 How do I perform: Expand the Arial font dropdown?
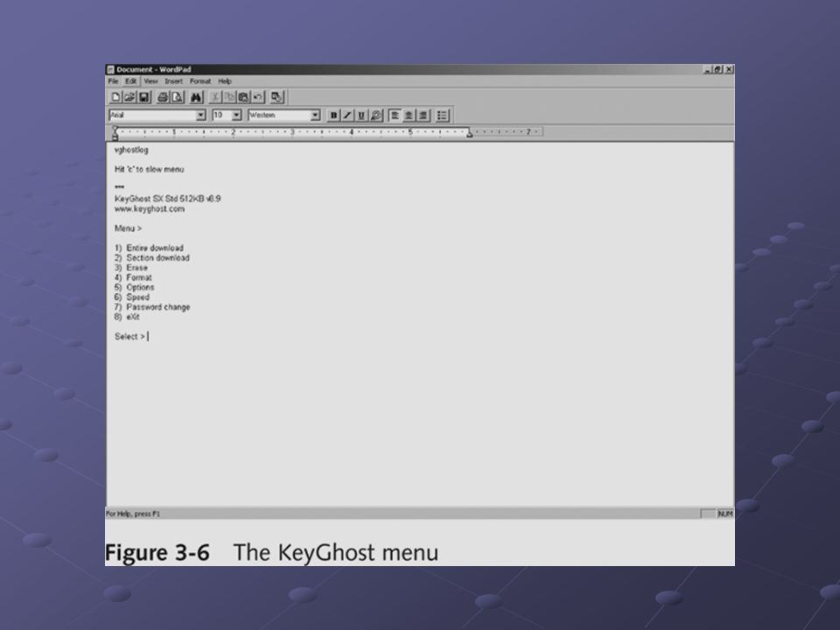tap(200, 115)
